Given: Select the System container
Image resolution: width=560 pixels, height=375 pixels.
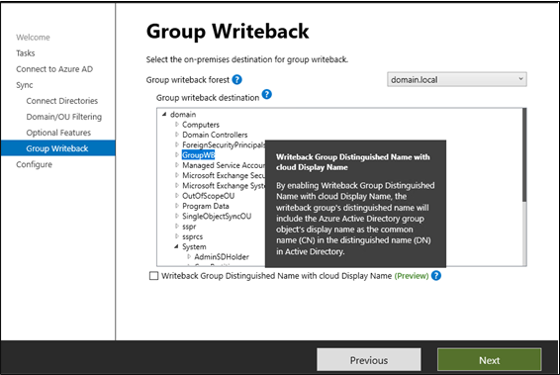Looking at the screenshot, I should click(x=194, y=247).
